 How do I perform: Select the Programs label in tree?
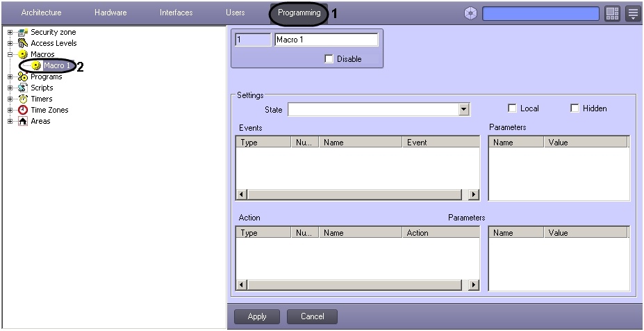click(47, 77)
